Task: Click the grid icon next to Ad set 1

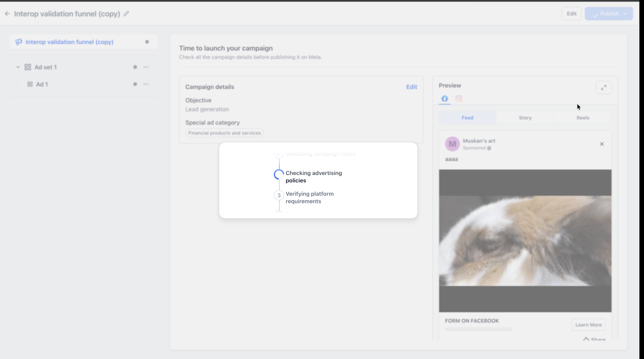Action: (28, 67)
